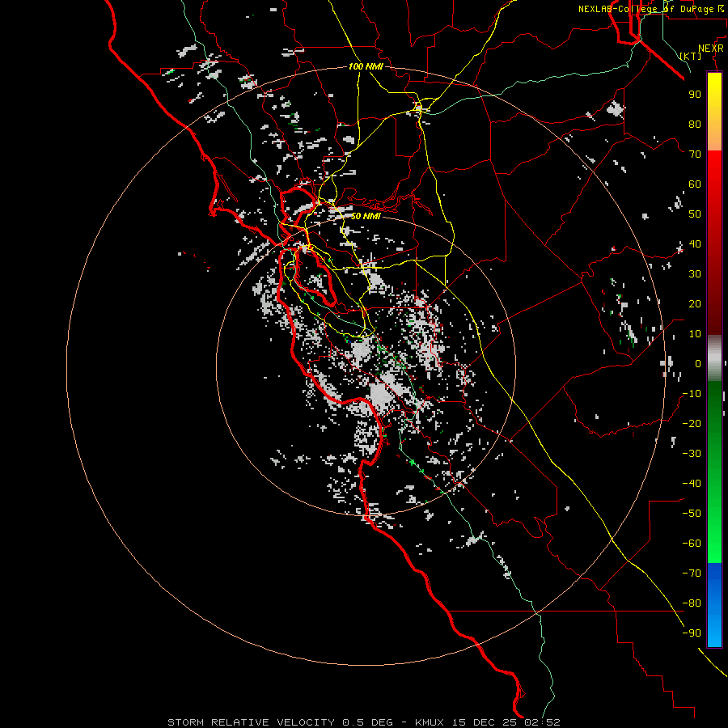Click the "50 NMI" range ring label
Screen dimensions: 728x728
366,216
